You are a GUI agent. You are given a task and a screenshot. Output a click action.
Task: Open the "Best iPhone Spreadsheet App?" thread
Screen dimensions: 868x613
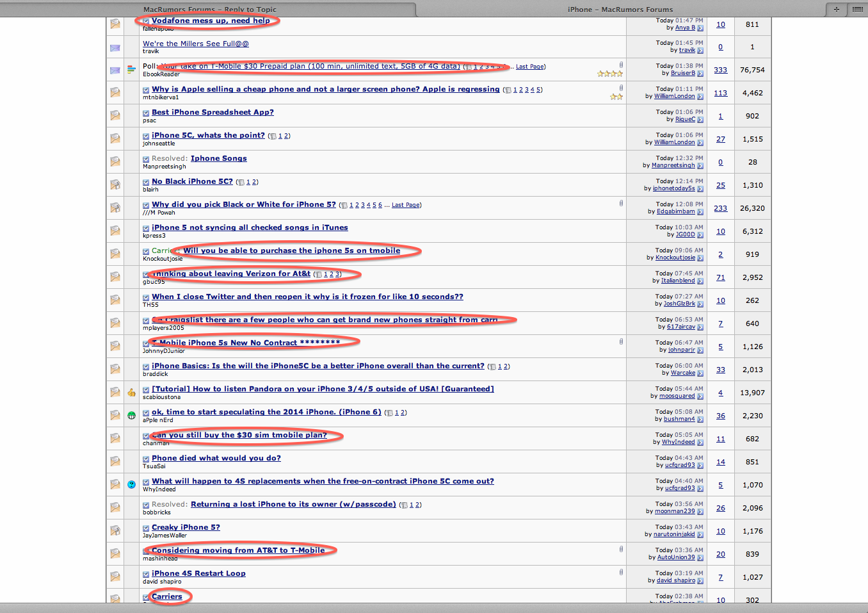213,112
